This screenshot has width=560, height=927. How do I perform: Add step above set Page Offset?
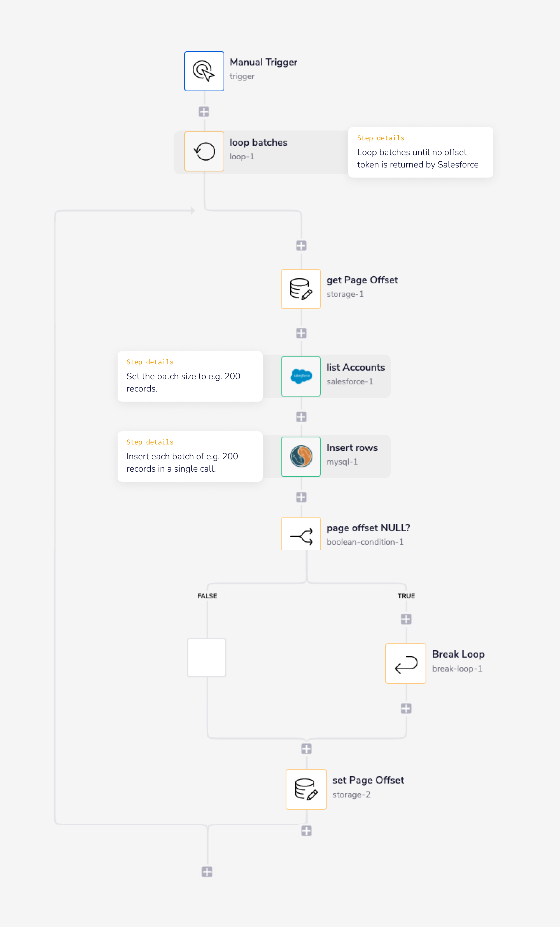[306, 749]
